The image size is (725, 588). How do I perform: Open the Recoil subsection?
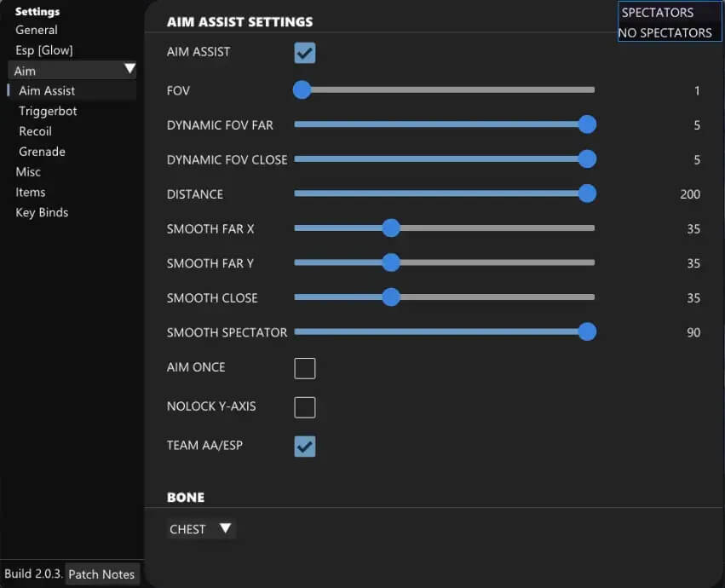[36, 131]
